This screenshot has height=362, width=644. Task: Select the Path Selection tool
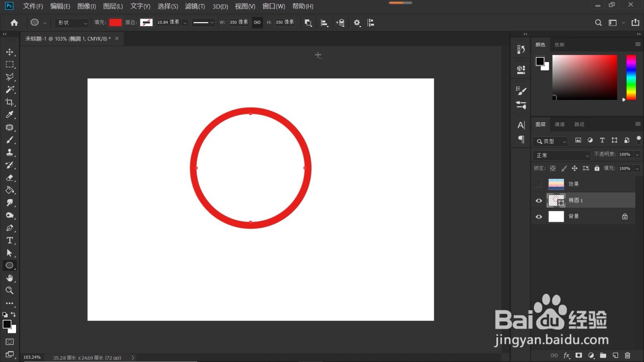10,253
